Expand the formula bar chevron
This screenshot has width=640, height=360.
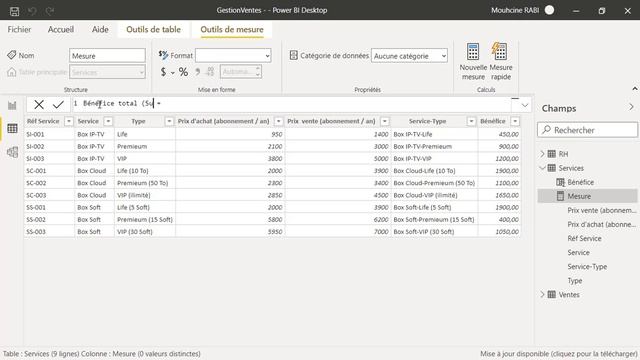(524, 105)
